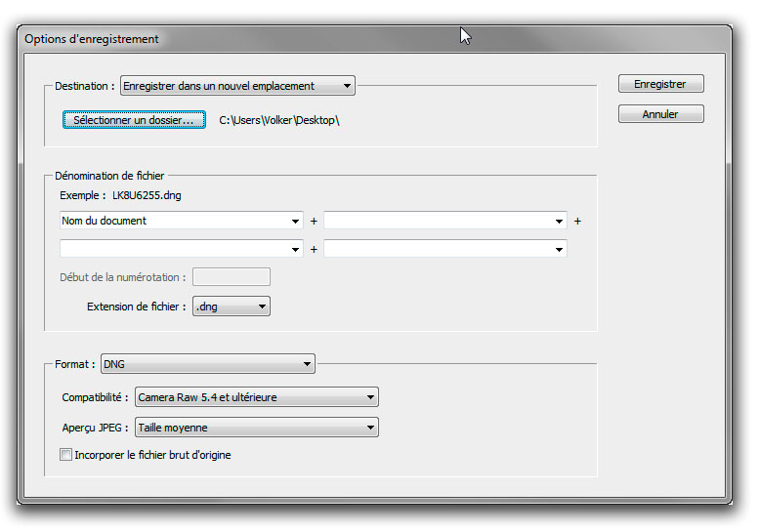Screen dimensions: 759x532
Task: Click the Début de la numérotation field
Action: click(x=232, y=277)
